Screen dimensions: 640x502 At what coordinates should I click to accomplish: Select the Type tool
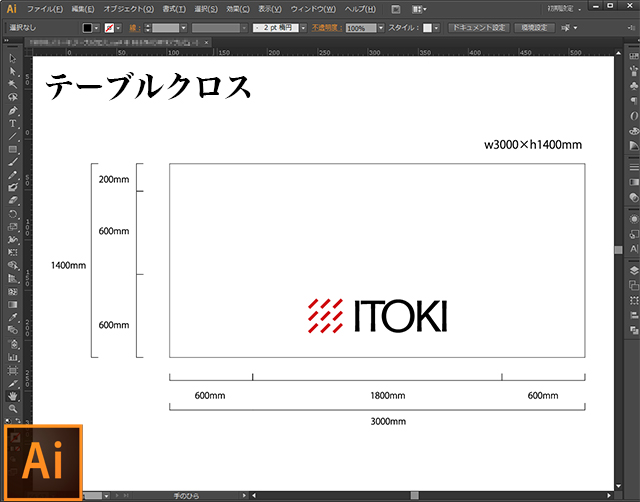[x=13, y=123]
